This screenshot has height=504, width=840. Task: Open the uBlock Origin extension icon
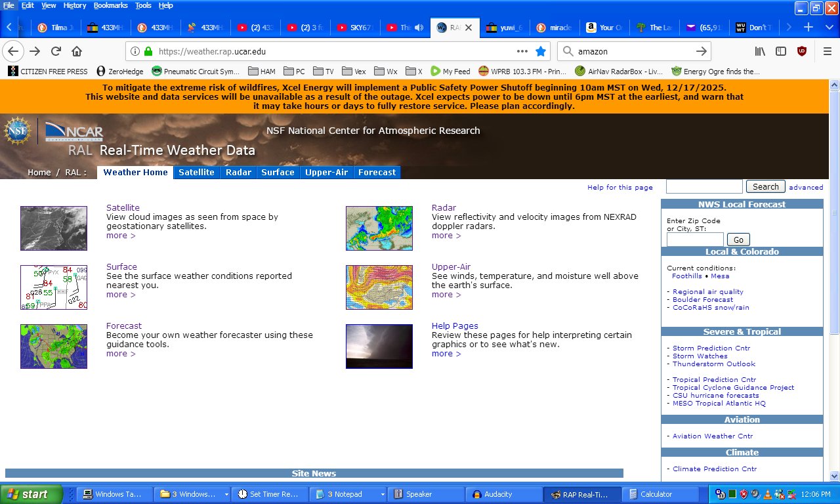[x=801, y=51]
